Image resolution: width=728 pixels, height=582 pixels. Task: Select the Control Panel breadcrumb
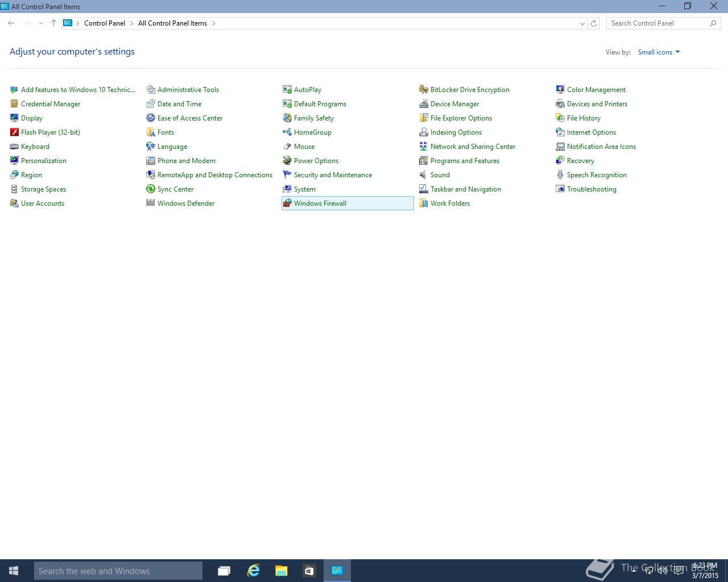point(105,23)
